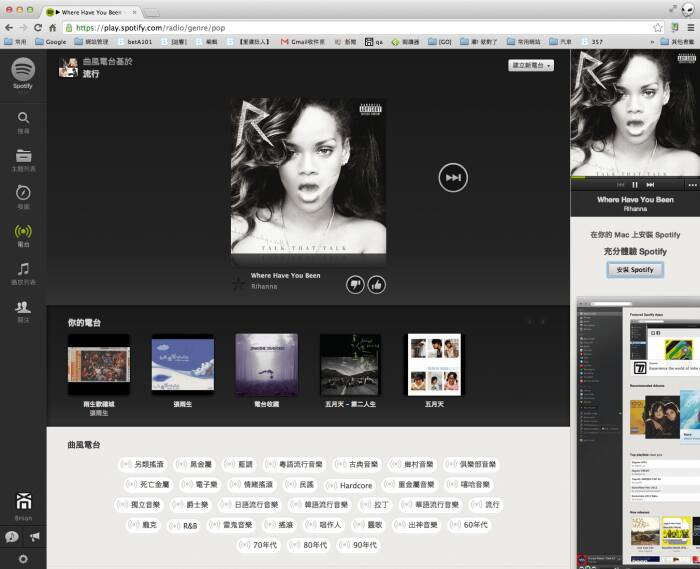Start the 死亡金屬 genre station
700x569 pixels.
(148, 484)
